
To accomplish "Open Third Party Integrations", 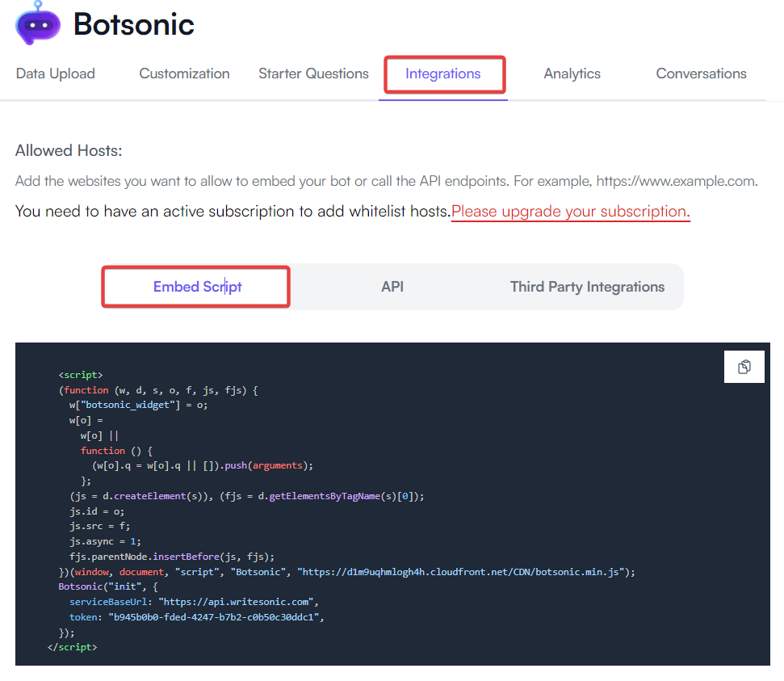I will (587, 286).
